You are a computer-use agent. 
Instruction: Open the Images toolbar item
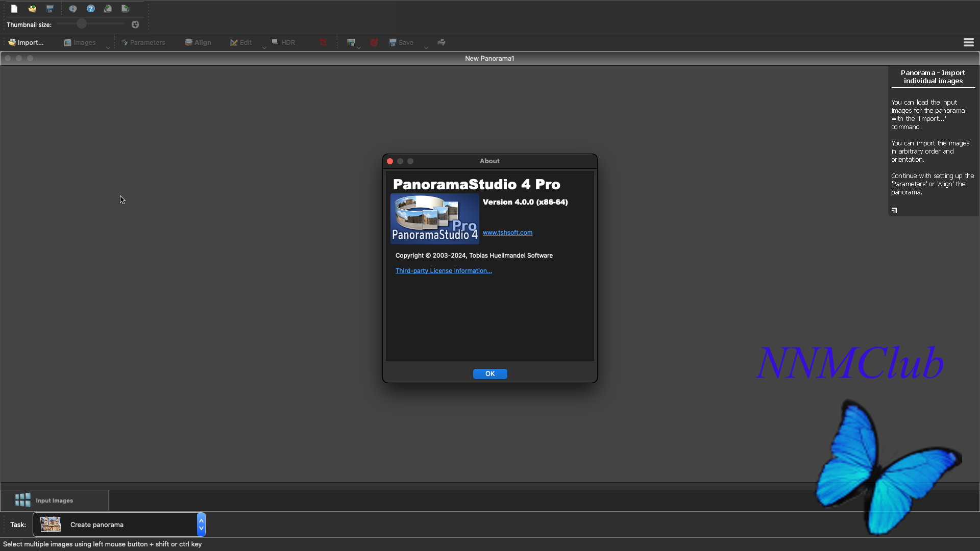[80, 42]
